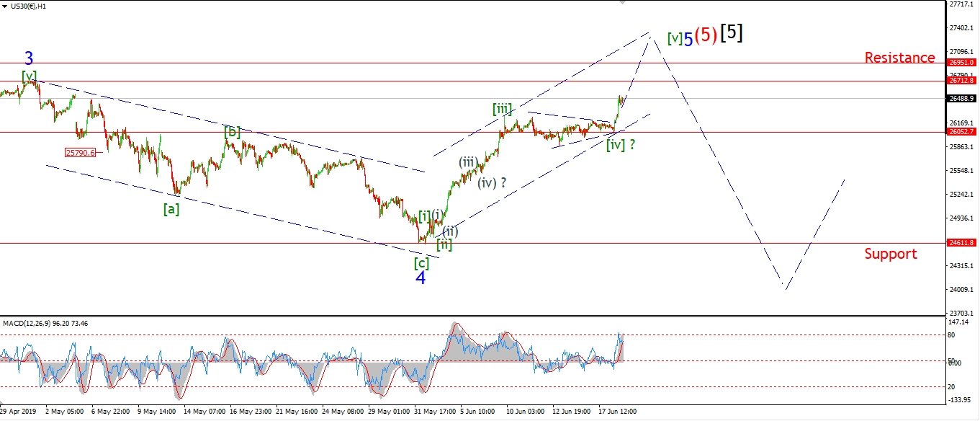Screen dimensions: 980x421
Task: Select the boxed 25790.6 price label
Action: [80, 153]
